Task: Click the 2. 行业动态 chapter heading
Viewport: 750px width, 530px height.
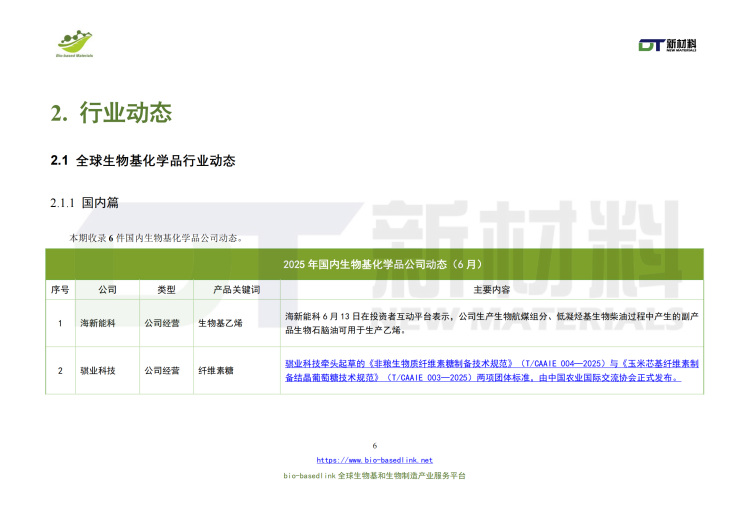Action: click(x=111, y=112)
